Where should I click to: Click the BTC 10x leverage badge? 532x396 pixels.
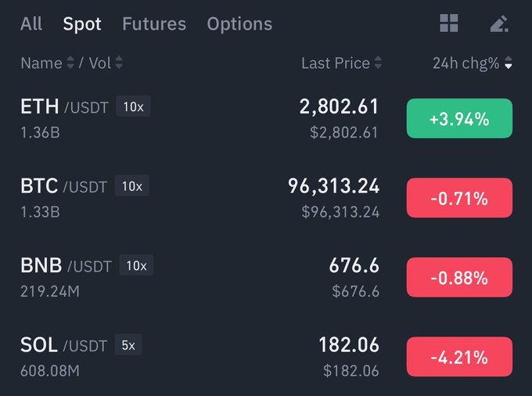[x=131, y=186]
